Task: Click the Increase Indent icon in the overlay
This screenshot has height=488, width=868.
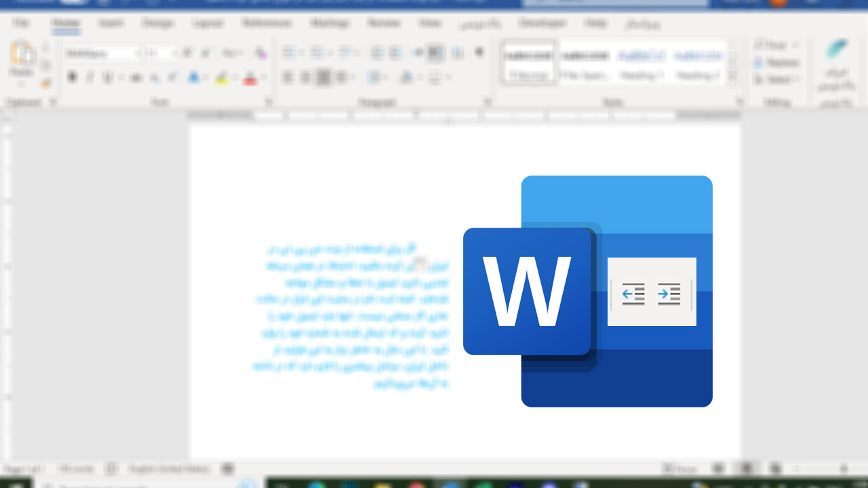Action: (669, 293)
